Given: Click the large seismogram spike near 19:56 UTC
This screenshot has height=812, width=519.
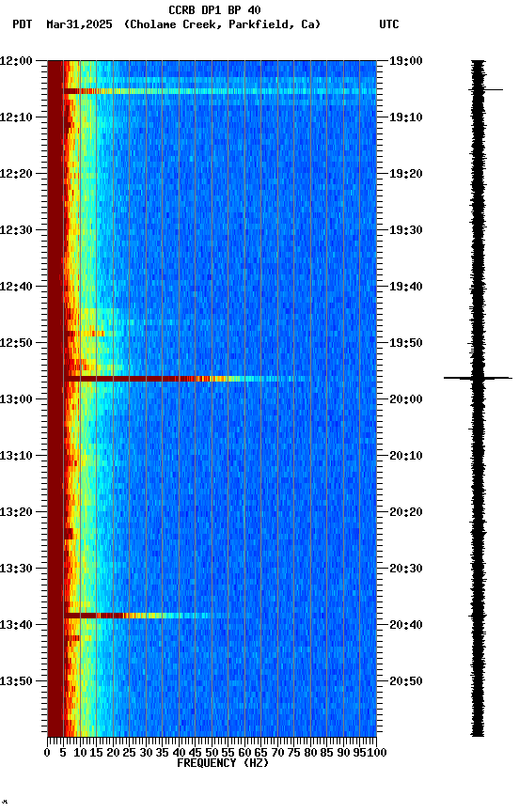Looking at the screenshot, I should [478, 378].
